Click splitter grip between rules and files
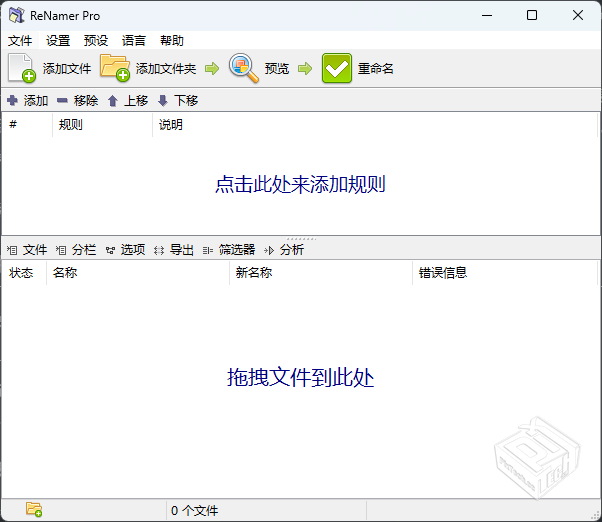 301,239
